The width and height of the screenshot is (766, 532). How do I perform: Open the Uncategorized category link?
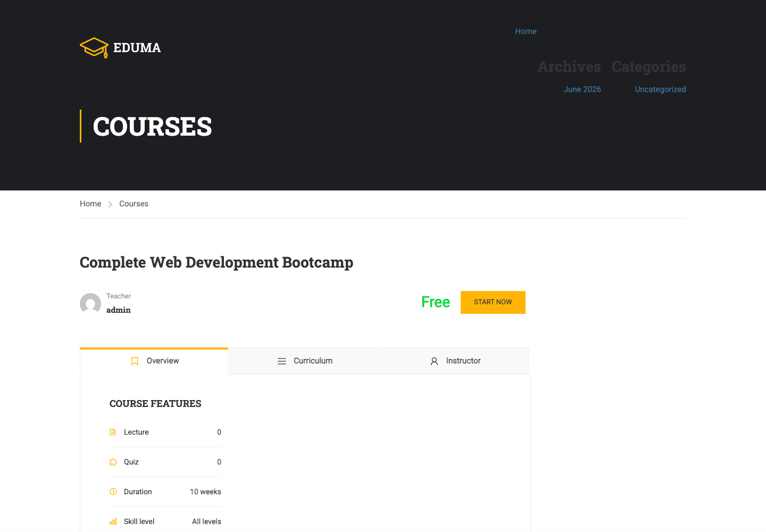[660, 89]
